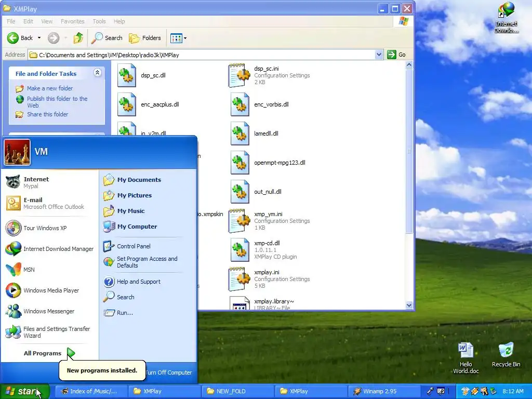Open the Run... dialog
The image size is (532, 399).
point(148,313)
